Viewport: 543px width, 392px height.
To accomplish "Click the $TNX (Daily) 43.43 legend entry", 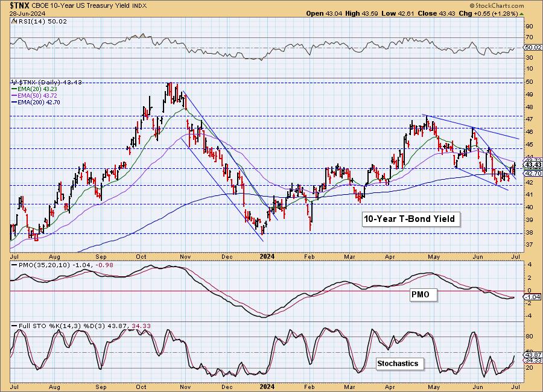I will 47,82.
